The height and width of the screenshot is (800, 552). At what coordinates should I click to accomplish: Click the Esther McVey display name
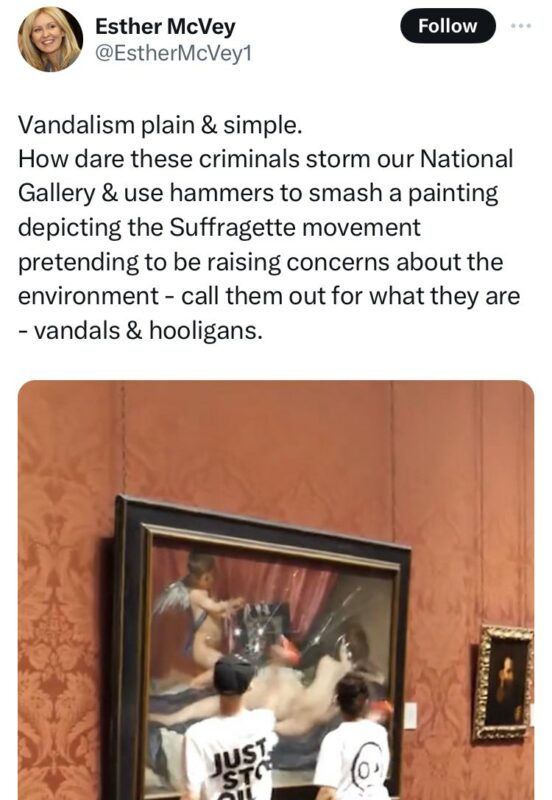[165, 27]
